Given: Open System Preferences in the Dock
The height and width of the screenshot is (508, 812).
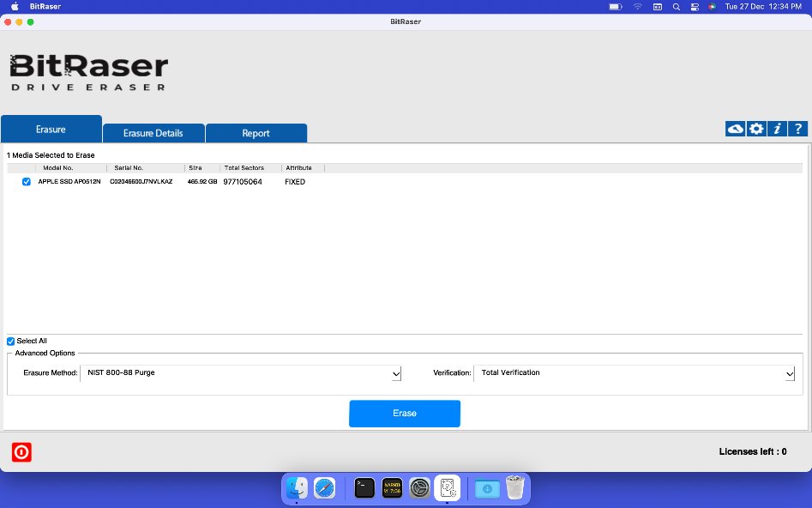Looking at the screenshot, I should pos(419,487).
